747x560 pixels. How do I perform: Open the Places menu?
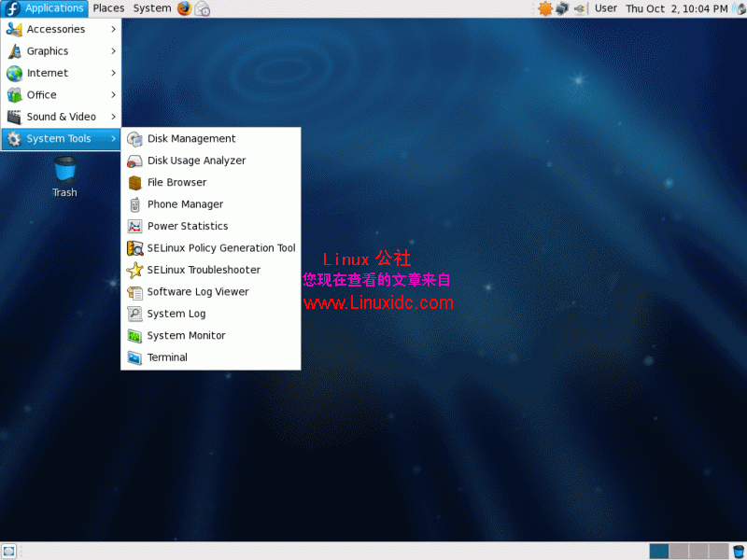[x=108, y=8]
